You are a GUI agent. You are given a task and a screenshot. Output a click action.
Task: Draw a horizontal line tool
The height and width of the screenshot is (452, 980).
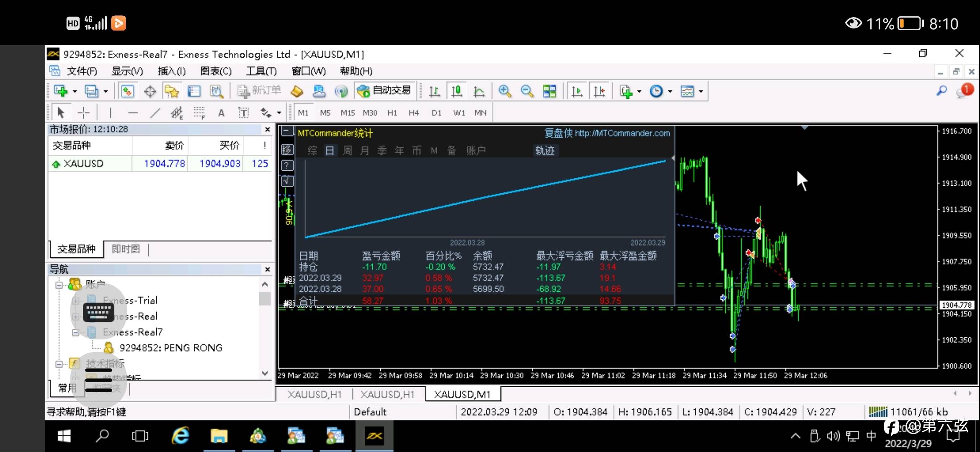(133, 113)
